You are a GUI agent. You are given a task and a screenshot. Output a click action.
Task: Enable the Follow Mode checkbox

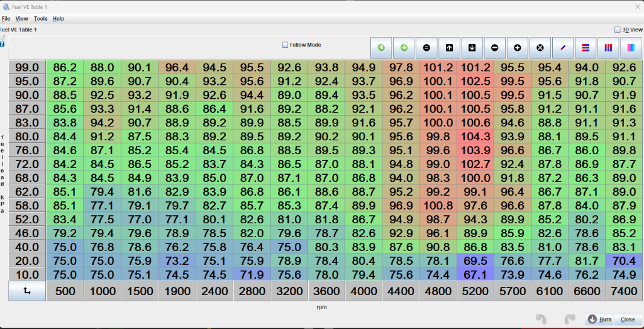click(x=286, y=45)
